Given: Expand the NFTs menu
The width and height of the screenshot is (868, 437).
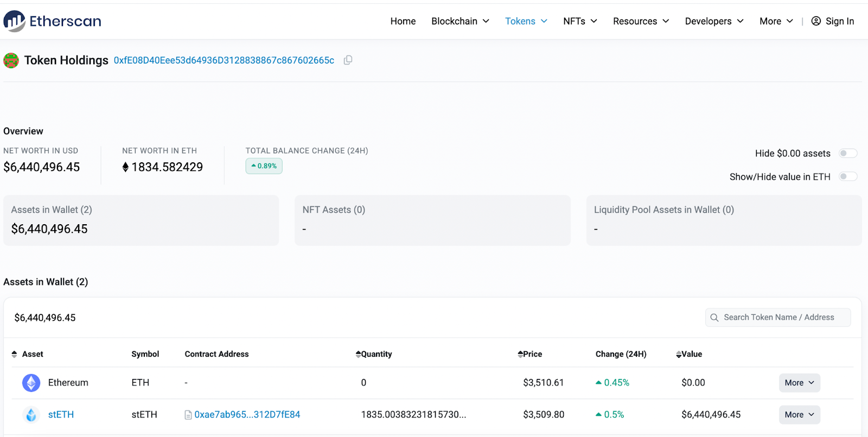Looking at the screenshot, I should [x=580, y=21].
